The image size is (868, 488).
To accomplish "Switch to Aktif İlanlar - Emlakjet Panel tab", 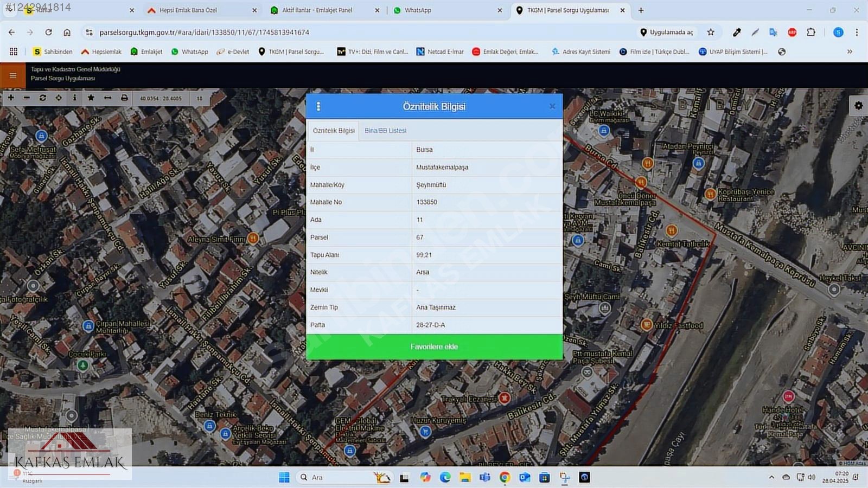I will click(324, 10).
